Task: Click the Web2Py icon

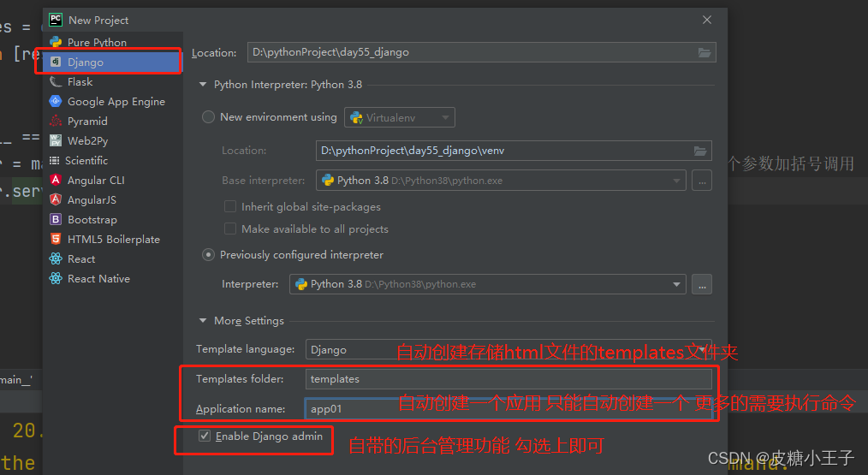Action: point(56,140)
